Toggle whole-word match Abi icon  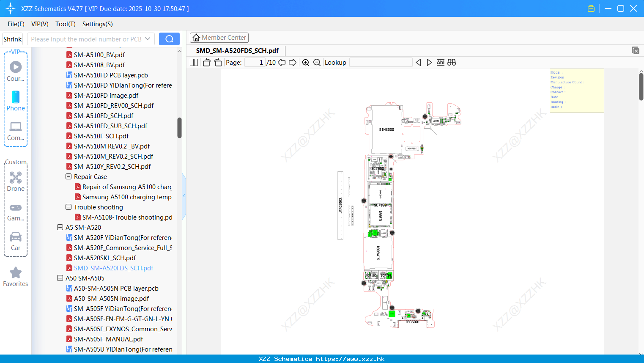(x=440, y=62)
